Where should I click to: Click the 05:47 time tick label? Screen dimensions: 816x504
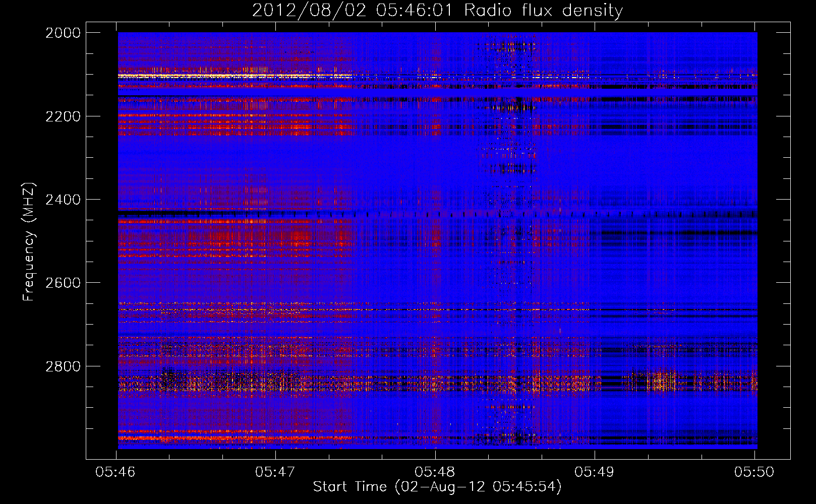coord(275,472)
